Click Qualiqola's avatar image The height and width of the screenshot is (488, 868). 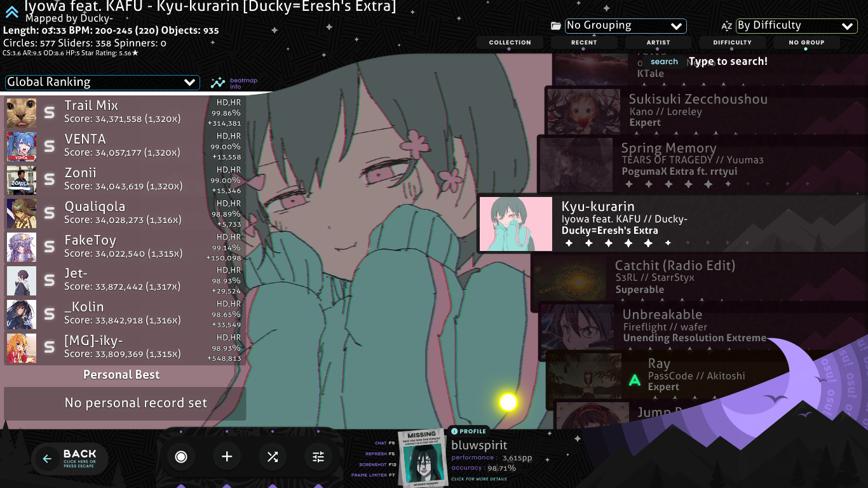tap(22, 214)
